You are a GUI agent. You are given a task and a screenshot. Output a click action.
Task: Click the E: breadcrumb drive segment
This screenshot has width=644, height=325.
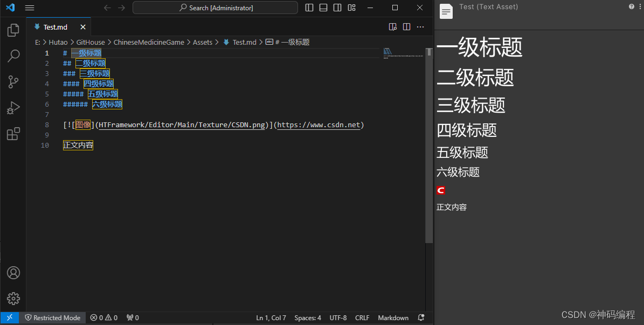tap(37, 43)
